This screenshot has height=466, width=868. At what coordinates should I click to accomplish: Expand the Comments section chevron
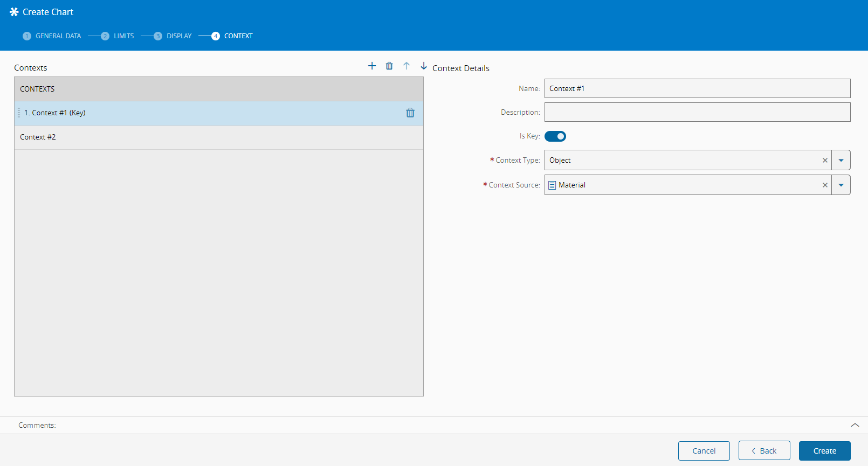[855, 425]
